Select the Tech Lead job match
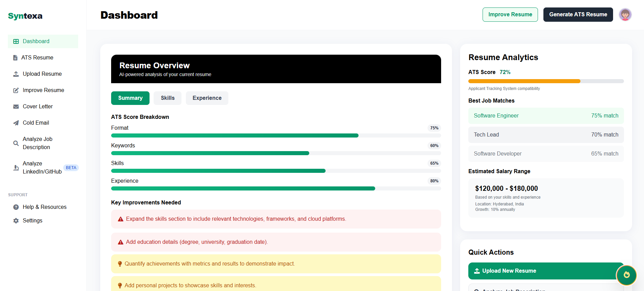The image size is (644, 291). 545,134
